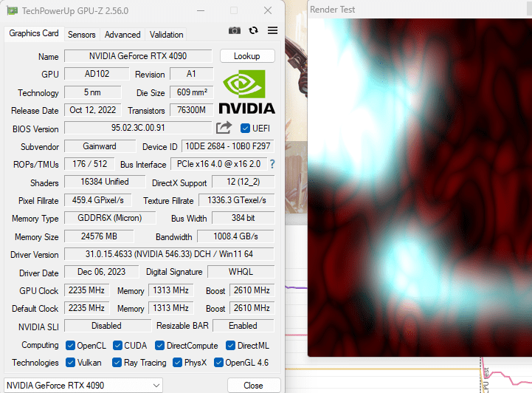Click the Default Clock Boost value 2610 MHz
This screenshot has height=393, width=532.
[252, 308]
